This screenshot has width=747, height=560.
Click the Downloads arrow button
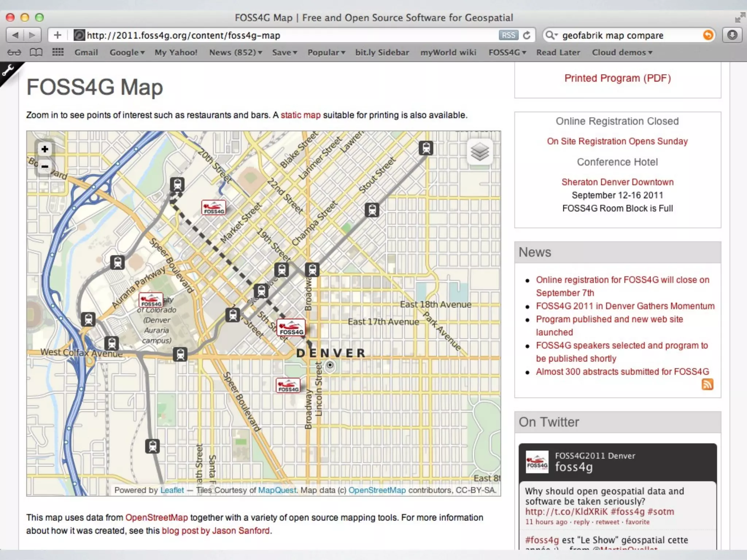point(732,35)
